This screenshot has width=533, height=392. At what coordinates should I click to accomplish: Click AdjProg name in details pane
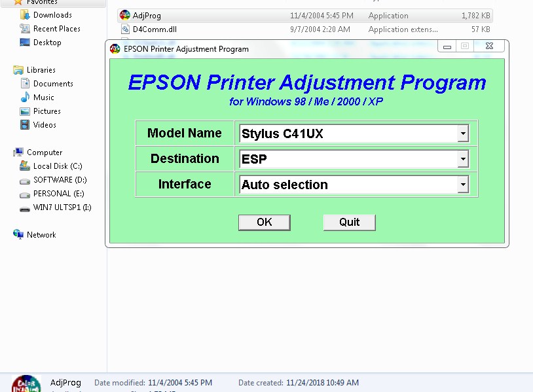click(x=65, y=383)
